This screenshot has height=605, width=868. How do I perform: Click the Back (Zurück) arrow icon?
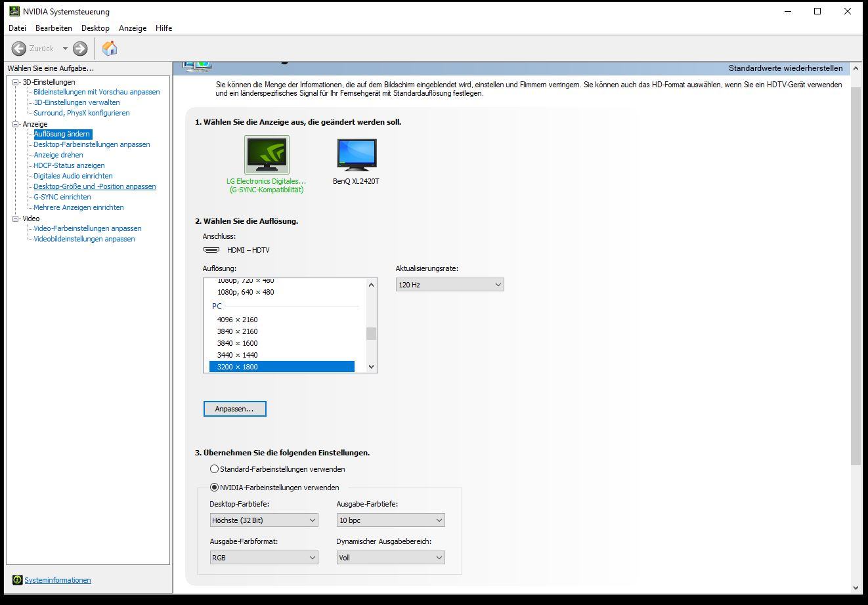point(19,49)
